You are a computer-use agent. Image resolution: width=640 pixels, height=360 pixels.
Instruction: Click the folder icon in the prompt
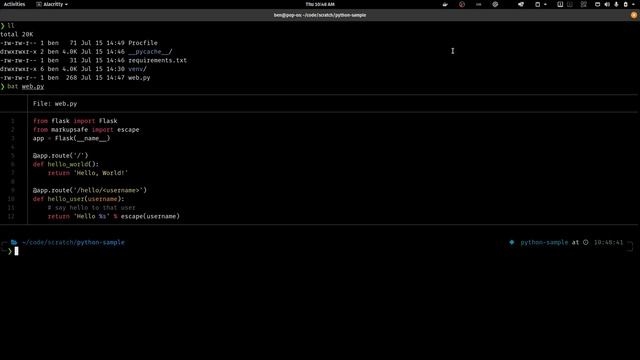[x=14, y=242]
